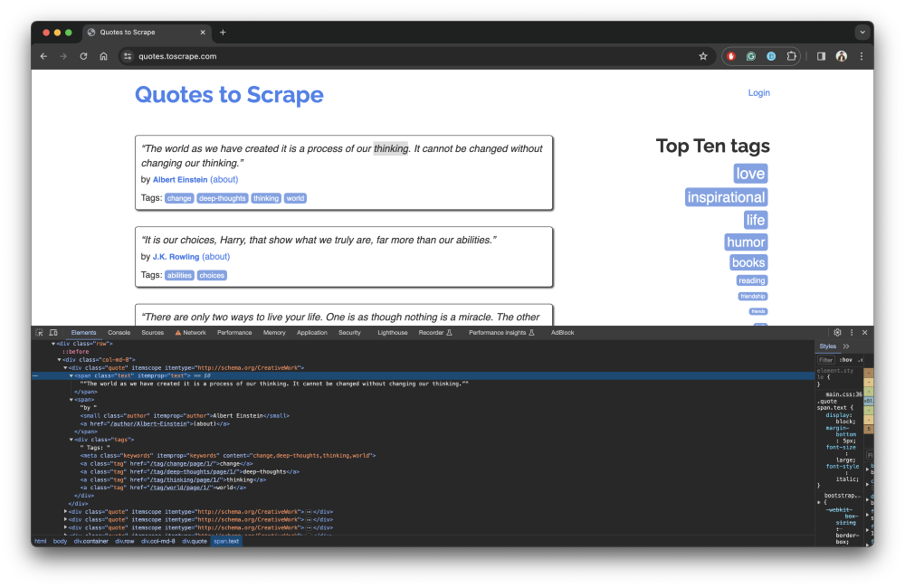The height and width of the screenshot is (588, 905).
Task: Switch to the Console tab
Action: tap(119, 333)
